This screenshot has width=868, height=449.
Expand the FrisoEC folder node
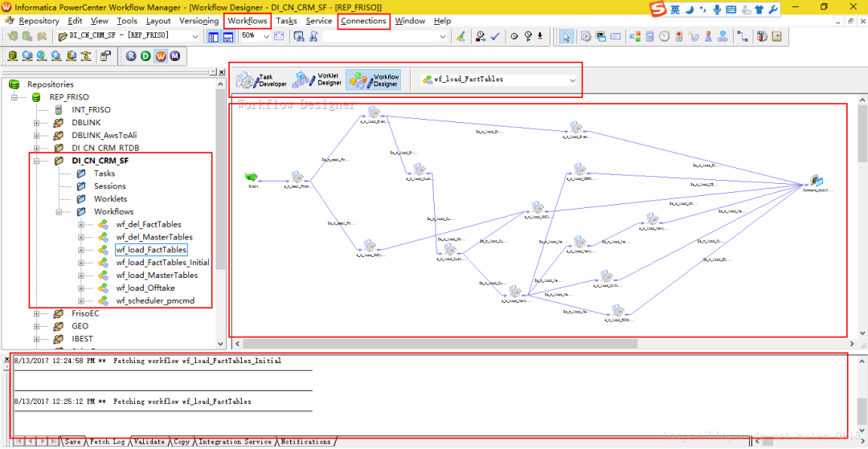click(37, 313)
